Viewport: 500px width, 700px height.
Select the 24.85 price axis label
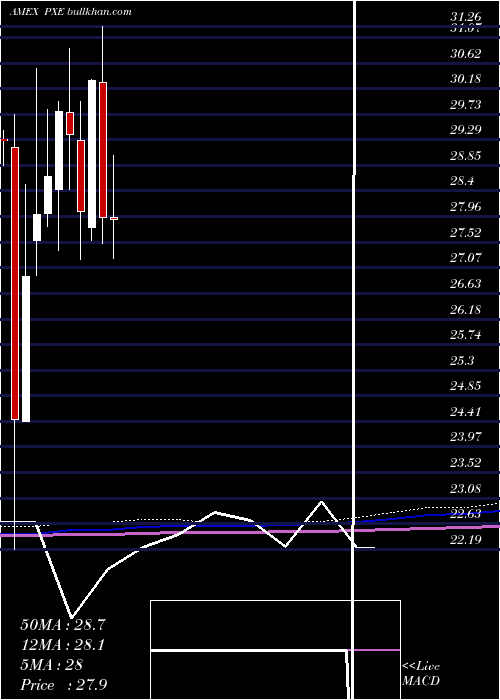[x=466, y=386]
